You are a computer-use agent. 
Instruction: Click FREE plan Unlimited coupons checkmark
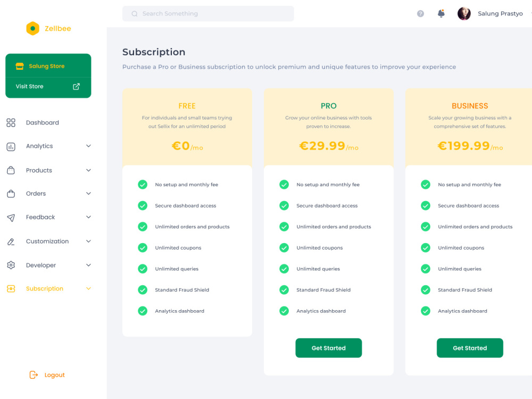[x=143, y=248]
